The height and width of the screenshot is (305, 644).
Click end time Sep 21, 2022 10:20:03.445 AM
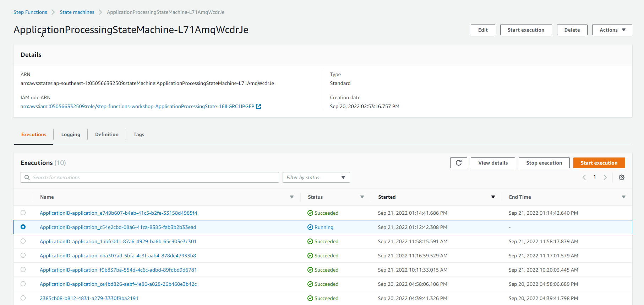pos(543,270)
